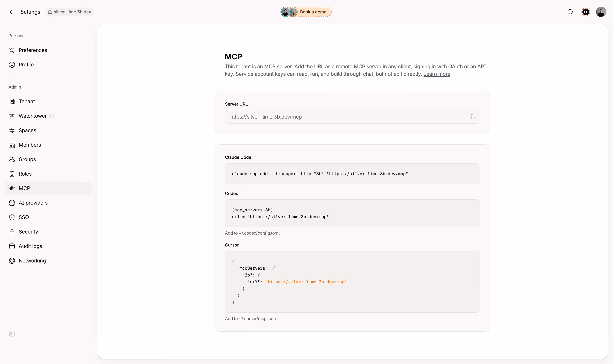Screen dimensions: 613x364
Task: Click the Codex config code block
Action: pyautogui.click(x=352, y=213)
